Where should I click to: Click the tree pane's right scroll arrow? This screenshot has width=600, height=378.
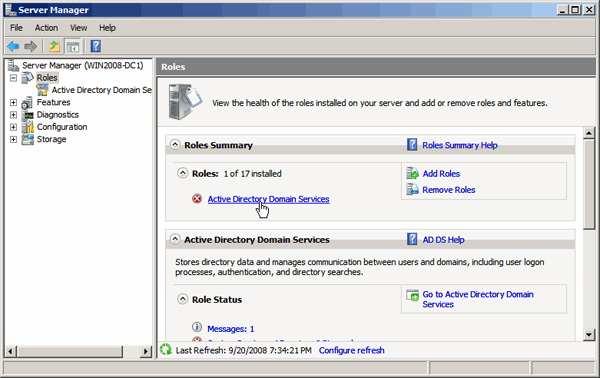tap(145, 351)
